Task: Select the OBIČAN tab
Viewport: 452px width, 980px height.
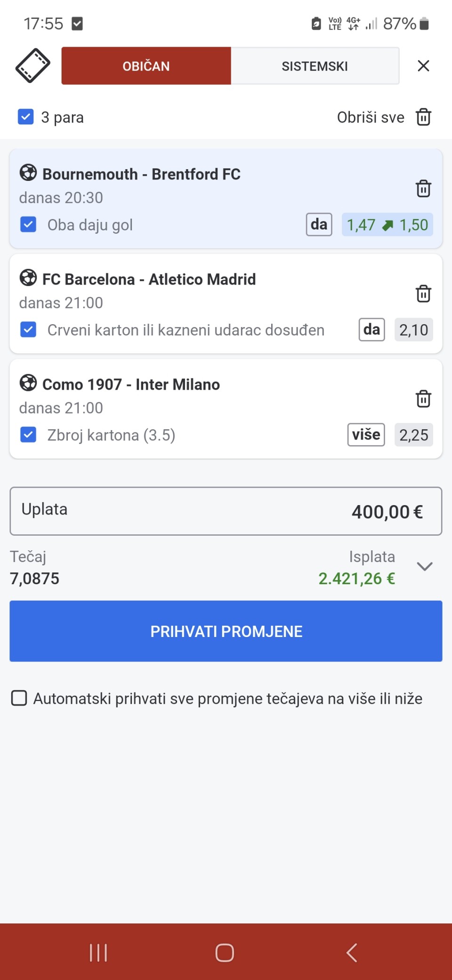Action: [x=146, y=66]
